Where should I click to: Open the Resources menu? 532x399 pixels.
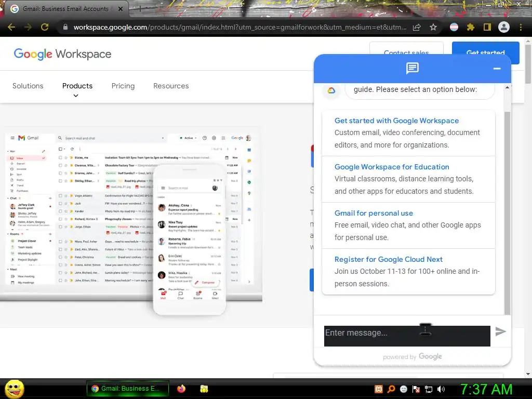(171, 86)
